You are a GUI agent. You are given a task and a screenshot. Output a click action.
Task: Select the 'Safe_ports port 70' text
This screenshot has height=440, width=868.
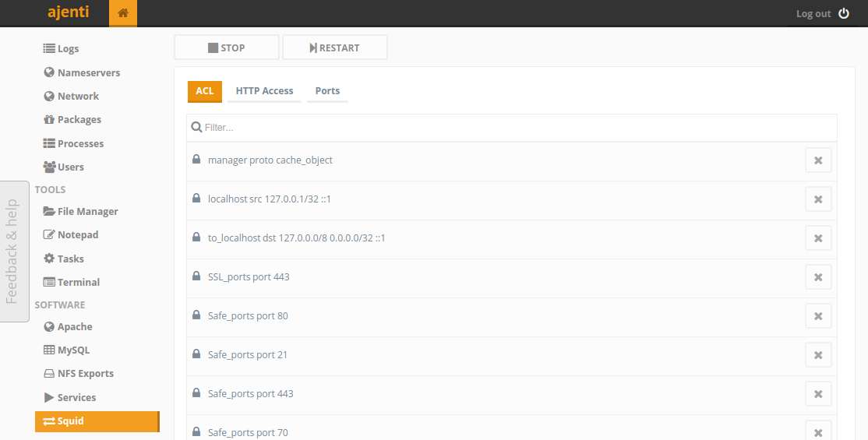(x=248, y=432)
